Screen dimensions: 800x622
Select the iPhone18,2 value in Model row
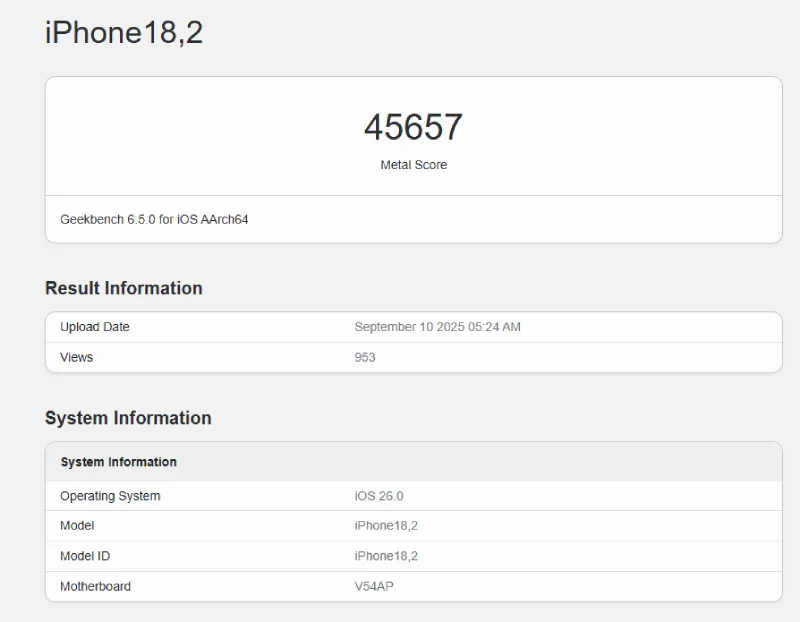point(386,526)
